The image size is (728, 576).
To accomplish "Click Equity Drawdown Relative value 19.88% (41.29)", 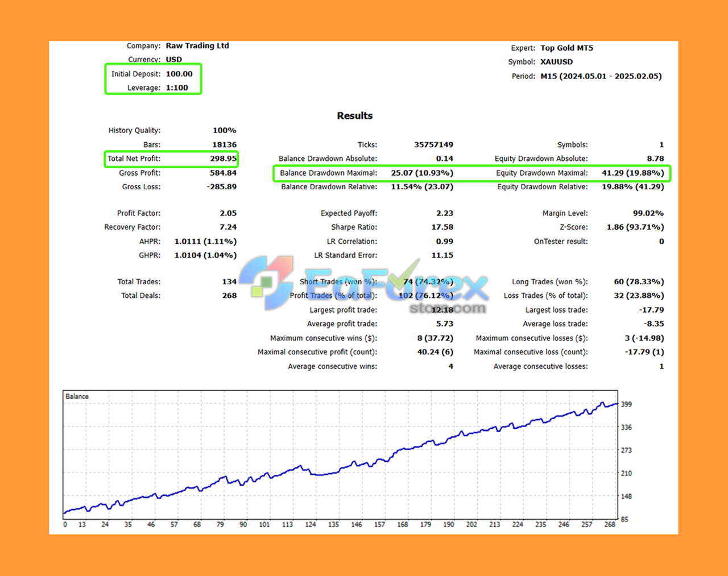I will click(633, 187).
